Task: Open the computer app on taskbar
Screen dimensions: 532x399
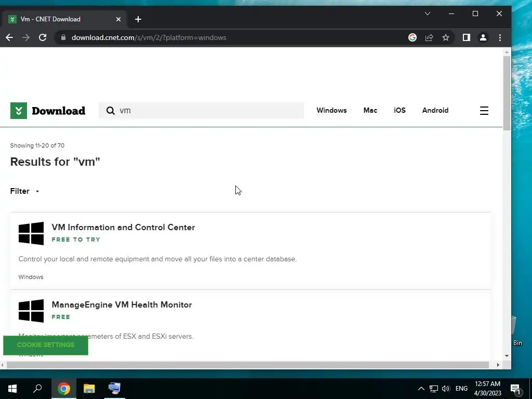Action: [x=114, y=389]
